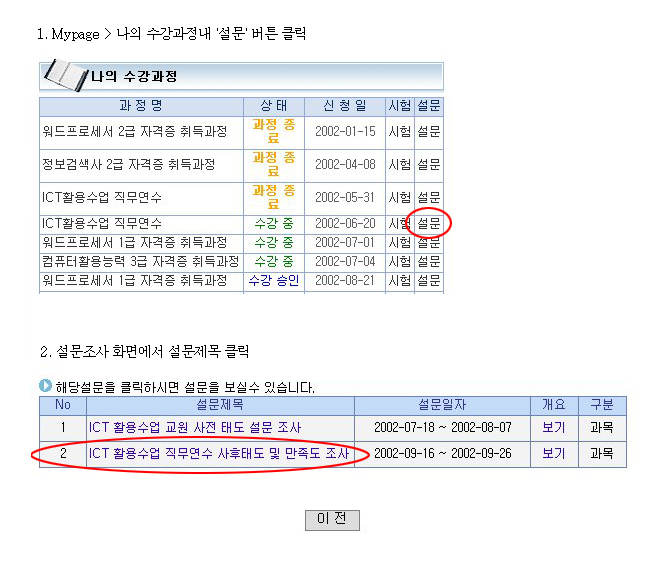Open survey 'ICT 활용수업 교원 사전 태도 설문 조사'
Image resolution: width=654 pixels, height=570 pixels.
tap(195, 428)
